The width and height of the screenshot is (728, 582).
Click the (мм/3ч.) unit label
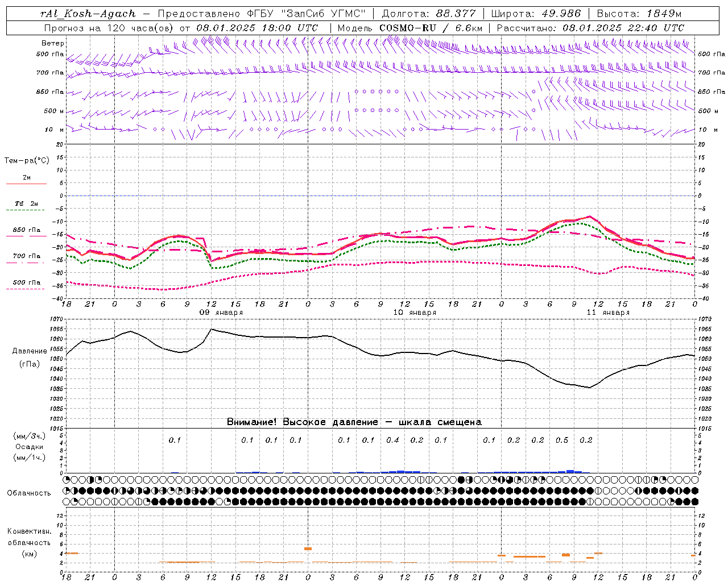coord(30,436)
